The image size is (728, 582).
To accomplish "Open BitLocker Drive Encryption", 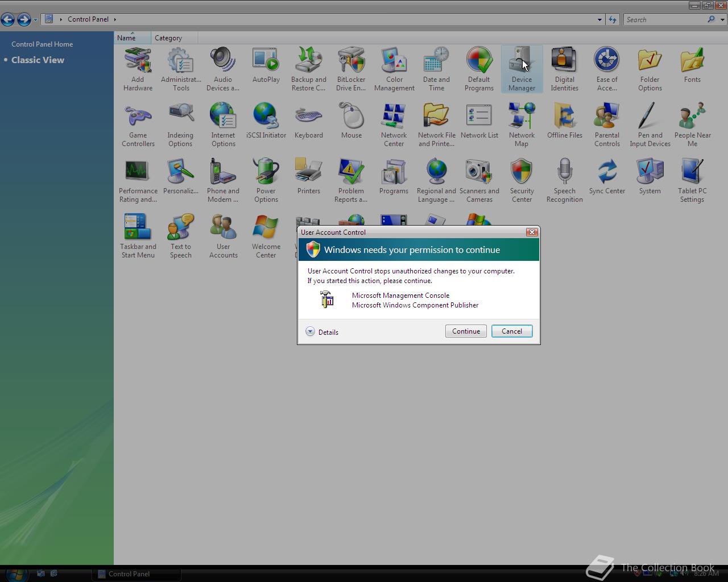I will point(351,69).
